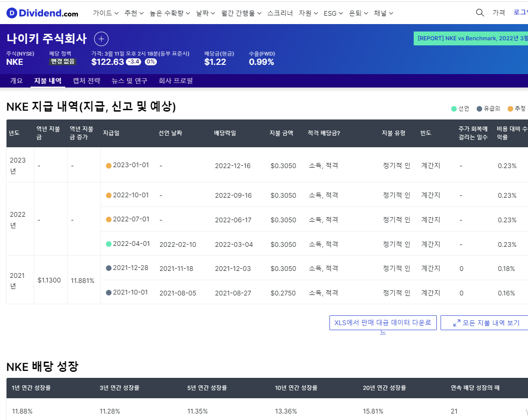The height and width of the screenshot is (420, 528).
Task: Select the 15.81% 20-year growth value
Action: tap(373, 411)
